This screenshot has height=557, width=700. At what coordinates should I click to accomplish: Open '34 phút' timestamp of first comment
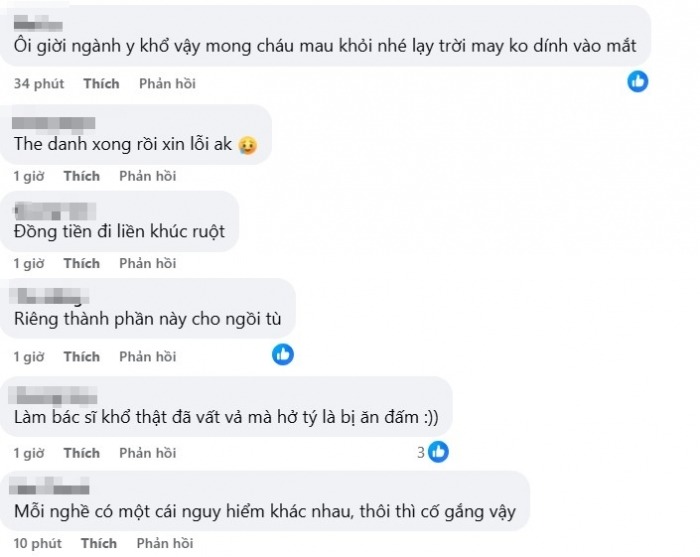coord(39,84)
